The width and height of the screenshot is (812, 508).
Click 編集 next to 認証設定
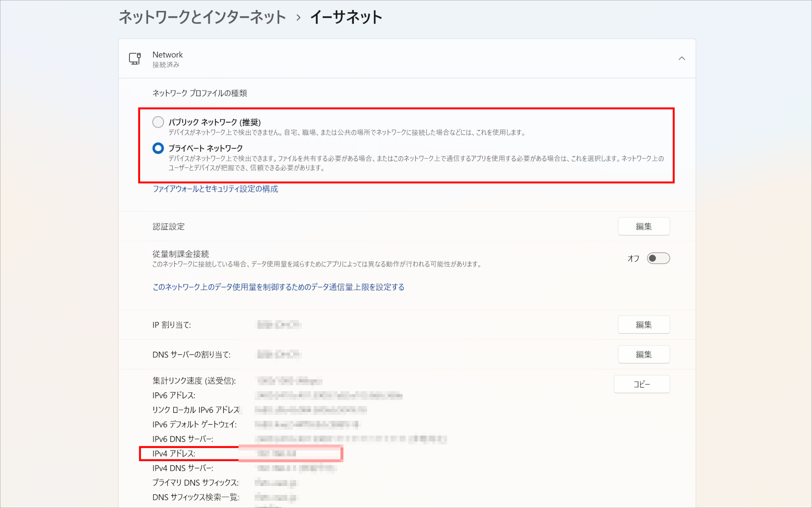click(644, 226)
